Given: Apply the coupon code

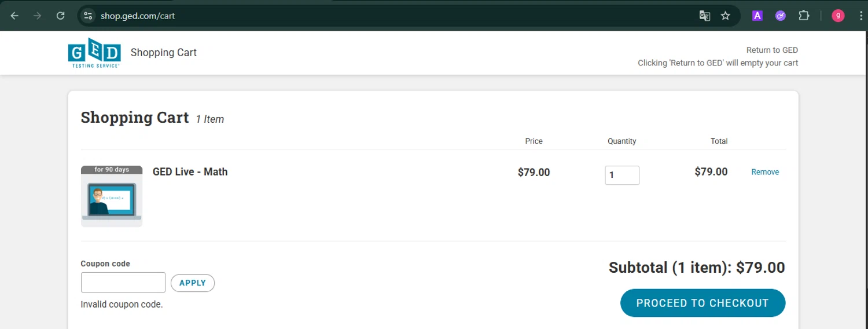Looking at the screenshot, I should click(193, 283).
